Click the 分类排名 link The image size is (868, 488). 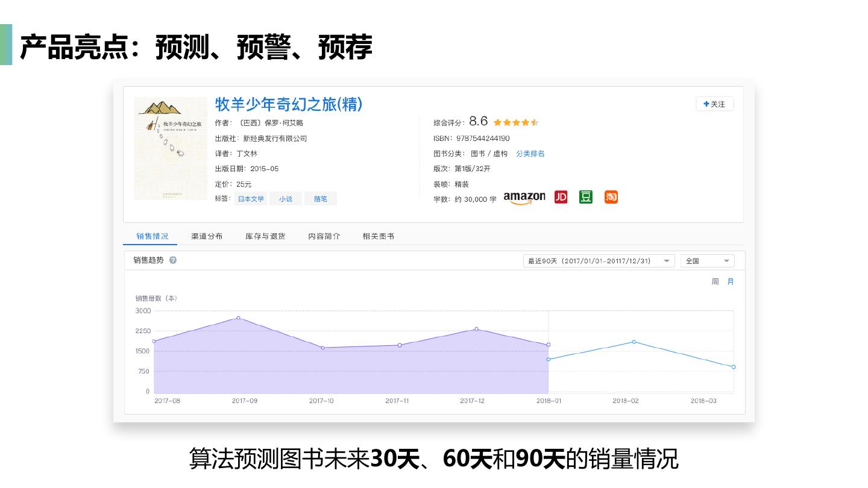pos(530,154)
